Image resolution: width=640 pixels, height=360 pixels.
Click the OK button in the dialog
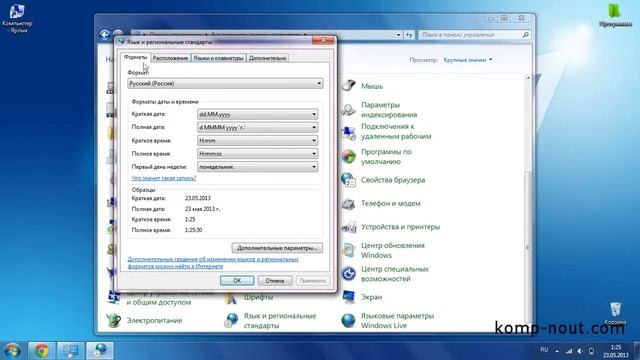click(237, 280)
